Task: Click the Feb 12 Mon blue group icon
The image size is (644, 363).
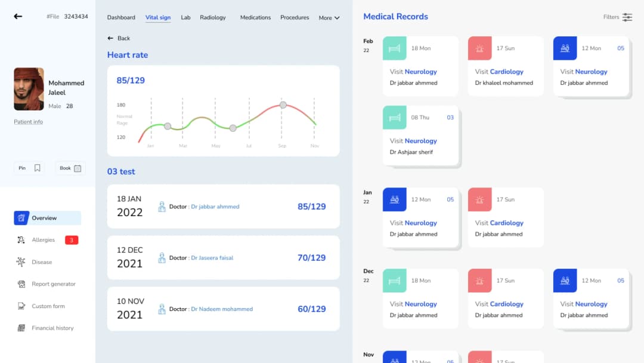Action: [565, 48]
